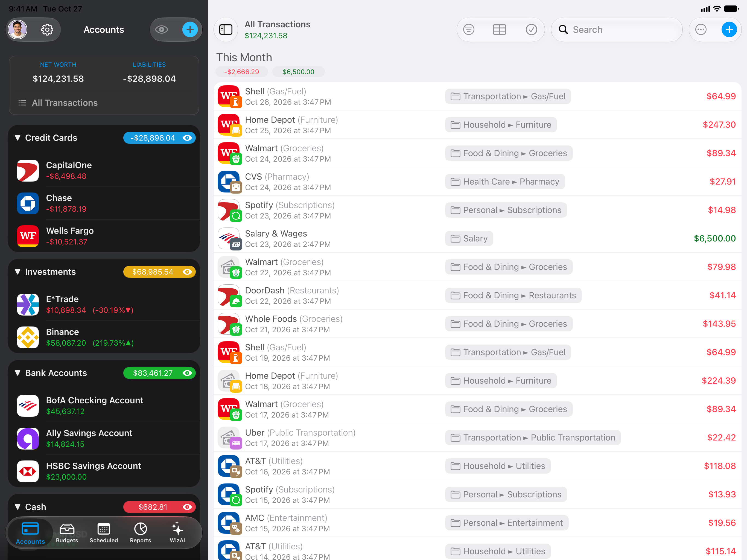
Task: Add new transaction with top-right plus
Action: click(x=730, y=30)
